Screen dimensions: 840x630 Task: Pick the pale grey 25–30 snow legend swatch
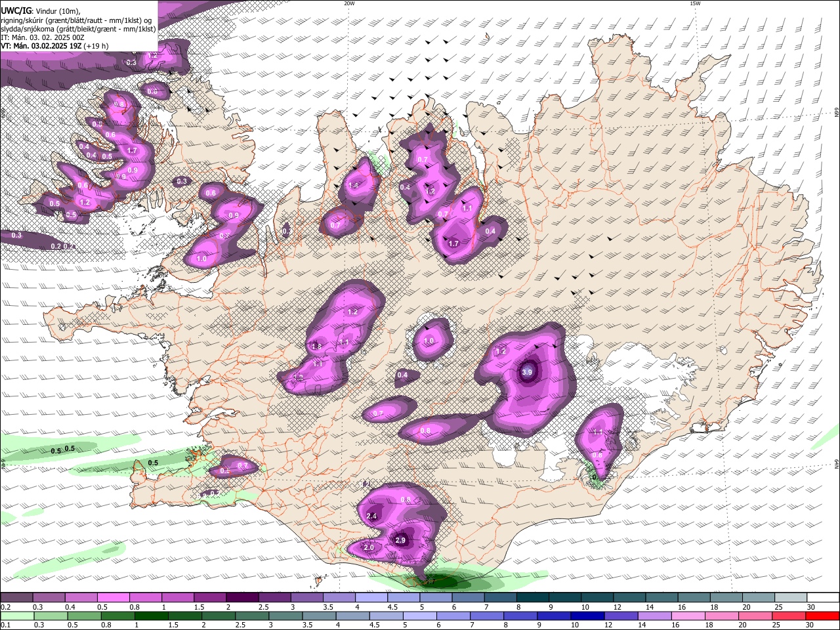pos(791,598)
